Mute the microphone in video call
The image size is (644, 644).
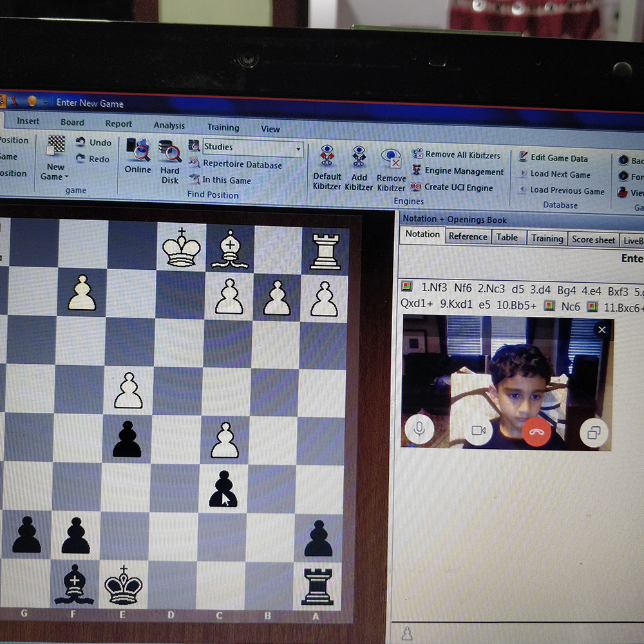(x=419, y=430)
